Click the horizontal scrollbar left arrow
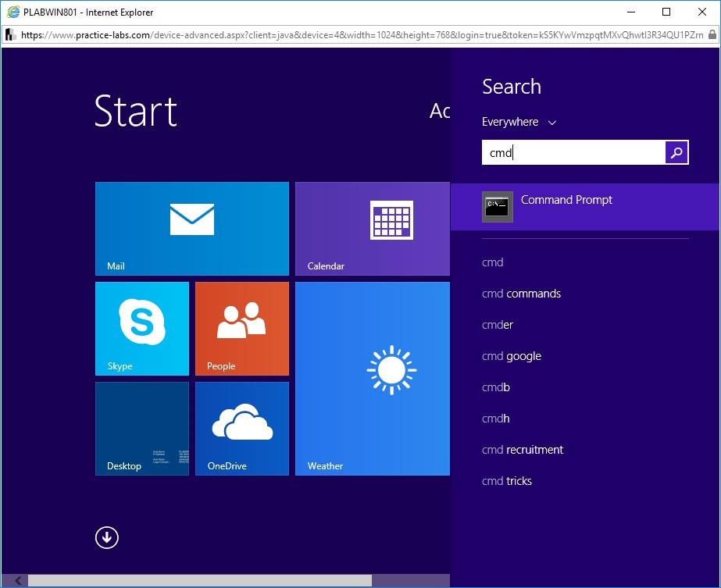This screenshot has height=588, width=721. coord(16,580)
